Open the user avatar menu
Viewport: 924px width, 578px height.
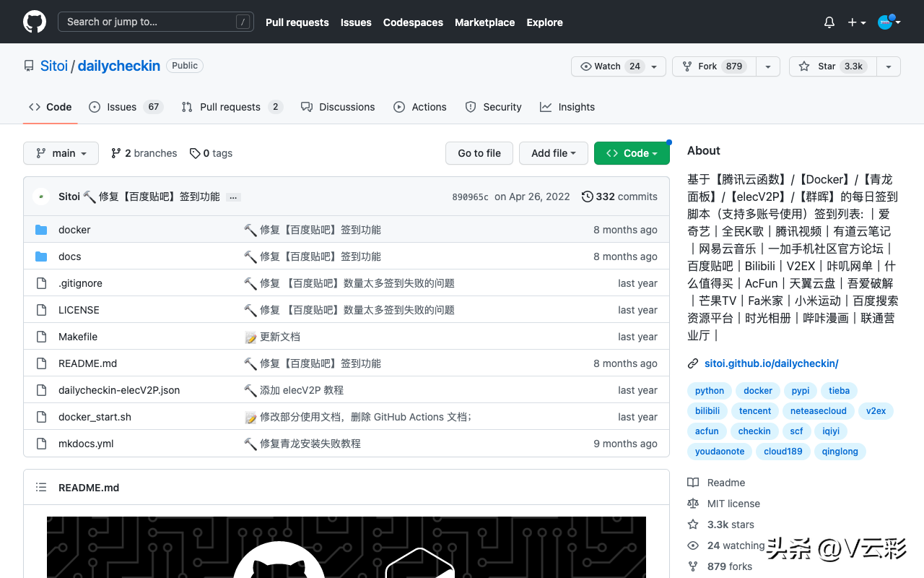(889, 22)
